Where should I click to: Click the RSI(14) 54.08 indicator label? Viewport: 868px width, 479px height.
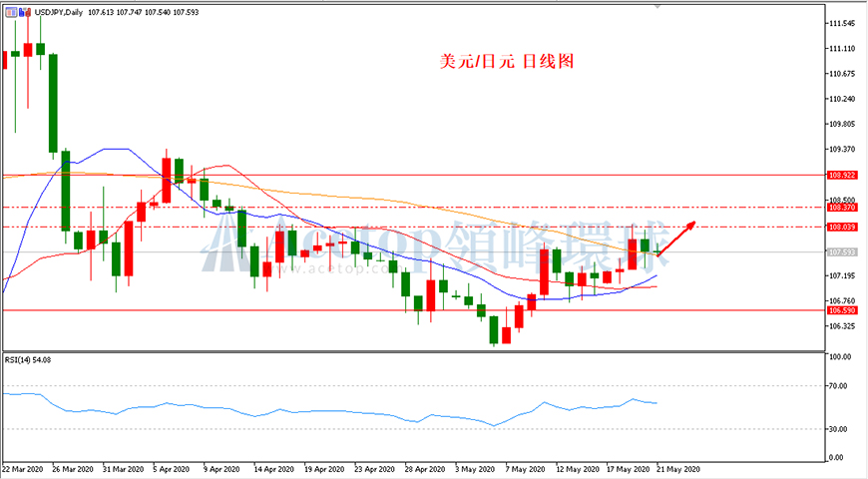tap(28, 360)
